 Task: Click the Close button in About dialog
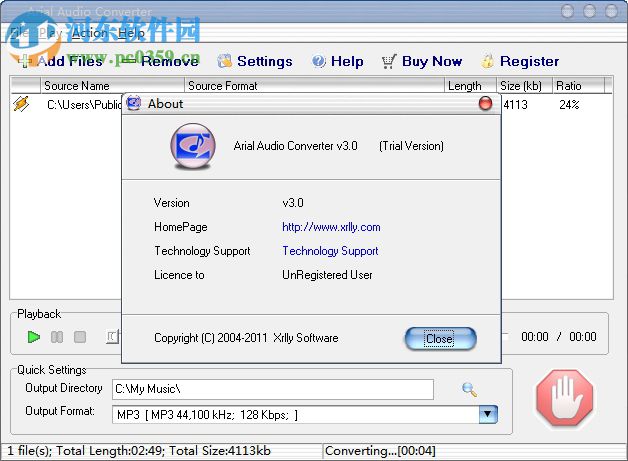pyautogui.click(x=440, y=339)
